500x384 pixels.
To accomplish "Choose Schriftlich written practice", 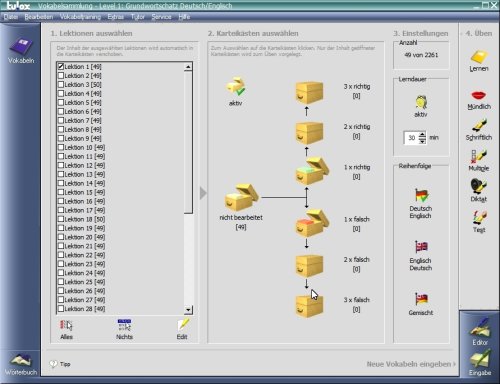I will tap(479, 130).
